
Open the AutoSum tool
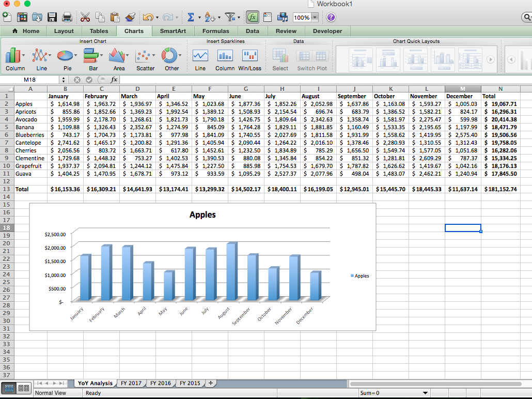tap(191, 17)
